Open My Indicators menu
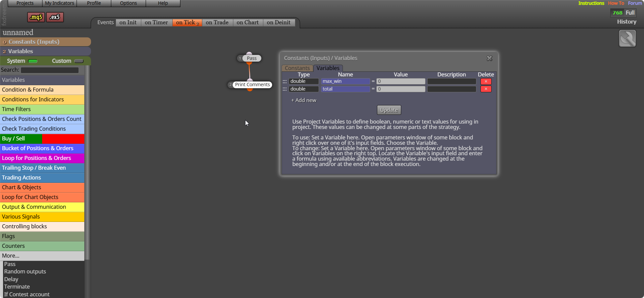 point(59,3)
